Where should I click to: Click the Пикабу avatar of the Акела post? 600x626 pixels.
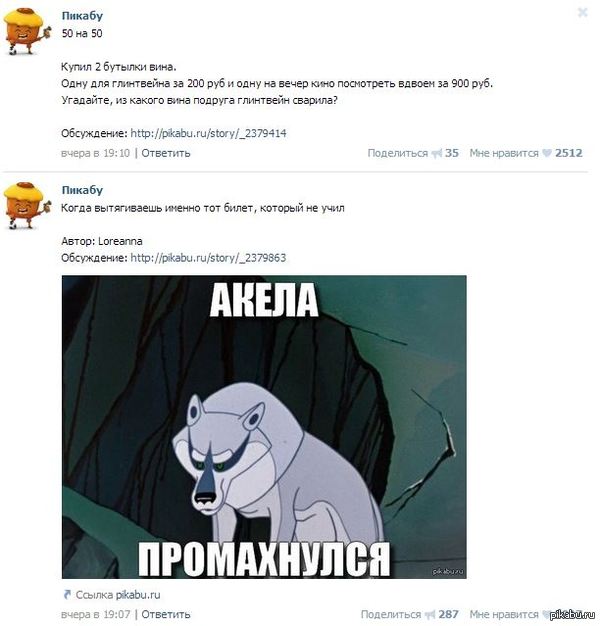pyautogui.click(x=27, y=205)
